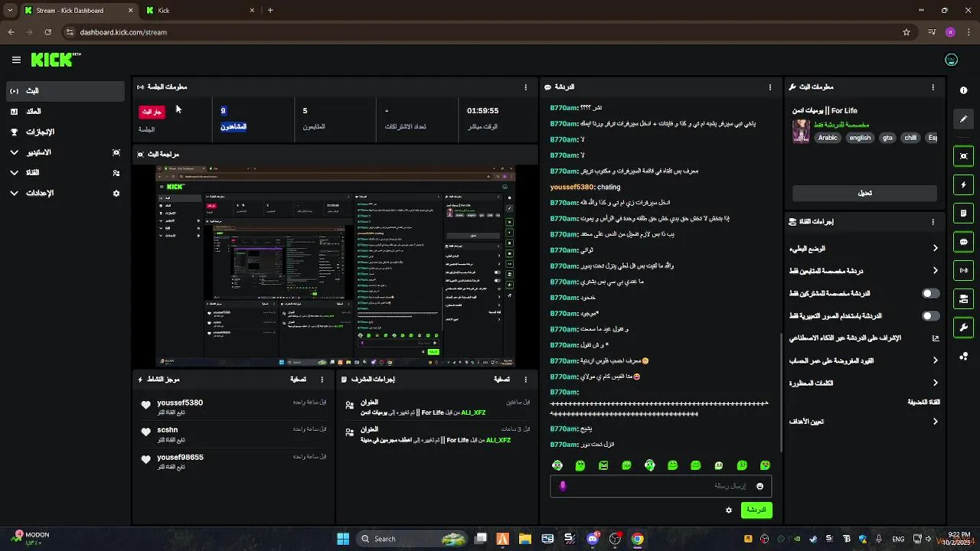Click the scshn follower entry
The width and height of the screenshot is (980, 551).
(234, 435)
